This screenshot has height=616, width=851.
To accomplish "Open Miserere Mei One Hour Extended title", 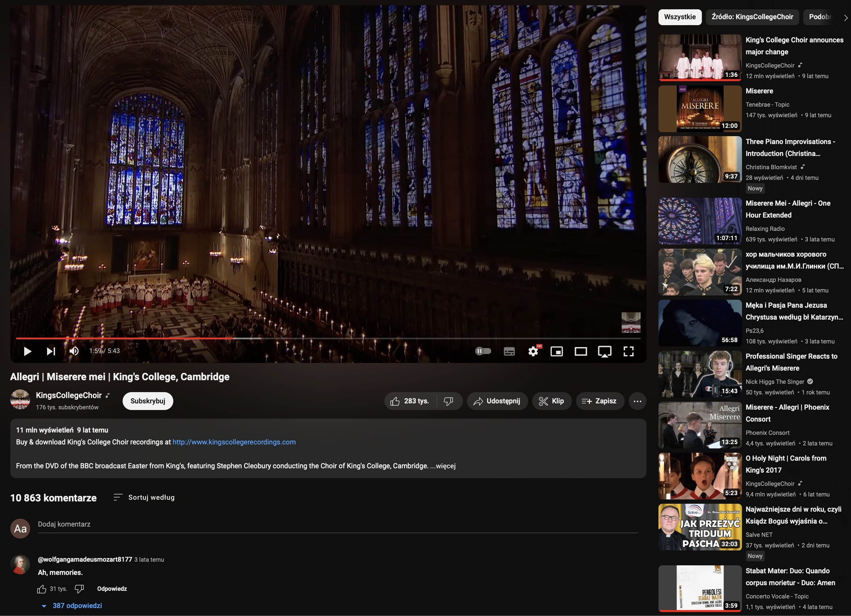I will [x=788, y=209].
